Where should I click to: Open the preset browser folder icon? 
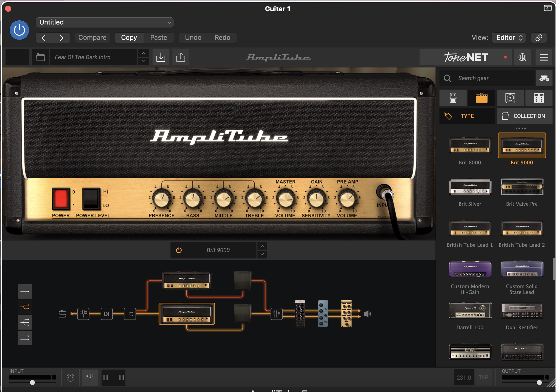tap(41, 57)
